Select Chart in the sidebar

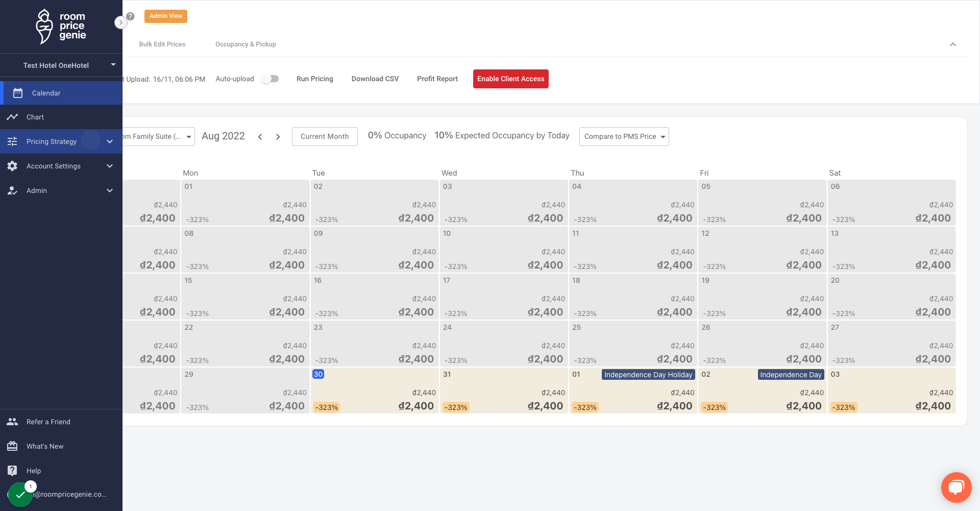[x=61, y=117]
